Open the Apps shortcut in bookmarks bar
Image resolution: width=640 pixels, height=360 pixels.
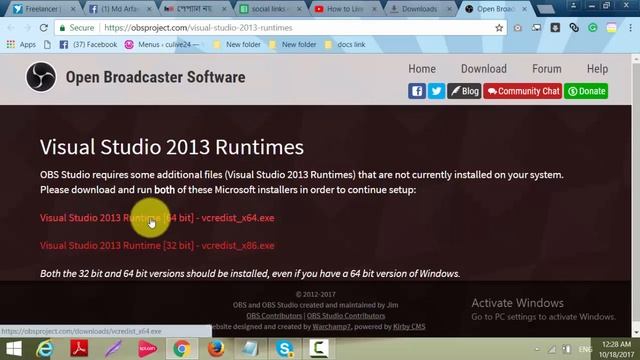tap(22, 44)
